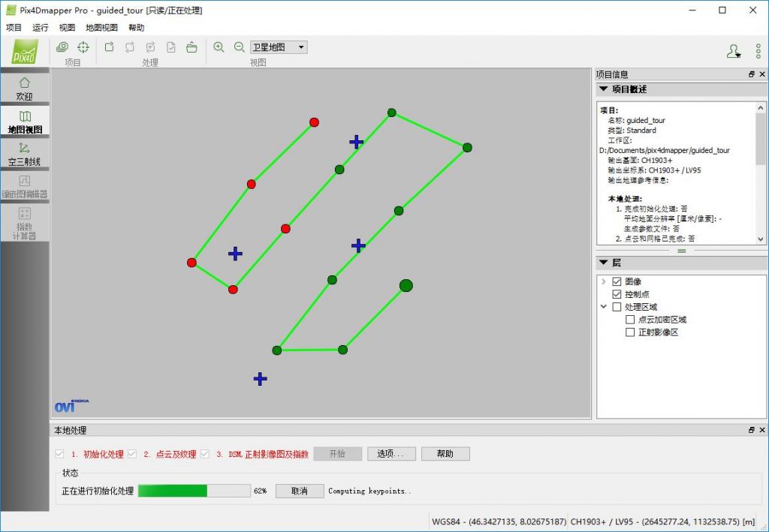Toggle step 3 DSM 正射影像图及指数 checkbox
Screen dimensions: 769x532
click(x=205, y=454)
